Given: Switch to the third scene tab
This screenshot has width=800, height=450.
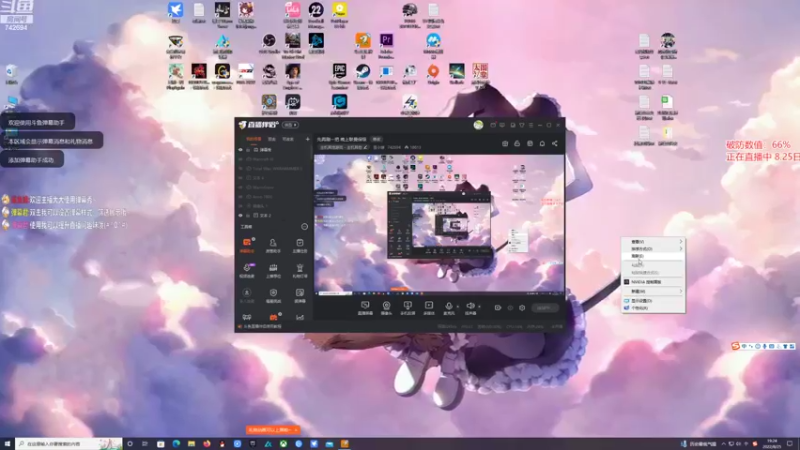Looking at the screenshot, I should point(288,139).
